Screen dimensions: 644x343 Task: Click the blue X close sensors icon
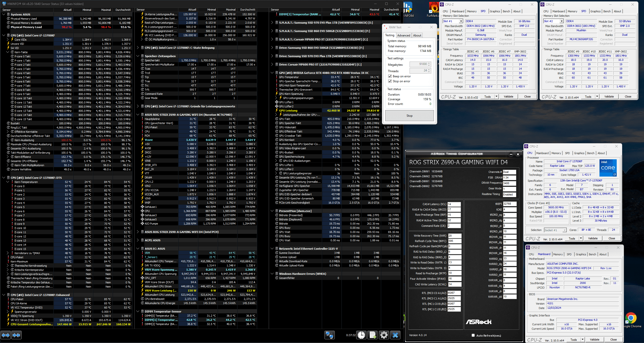[x=395, y=335]
